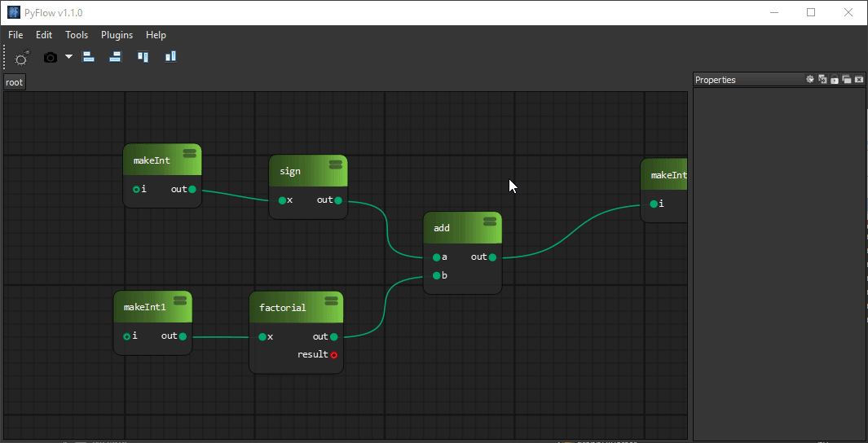Collapse the add node via header icon
The height and width of the screenshot is (443, 868).
click(490, 221)
